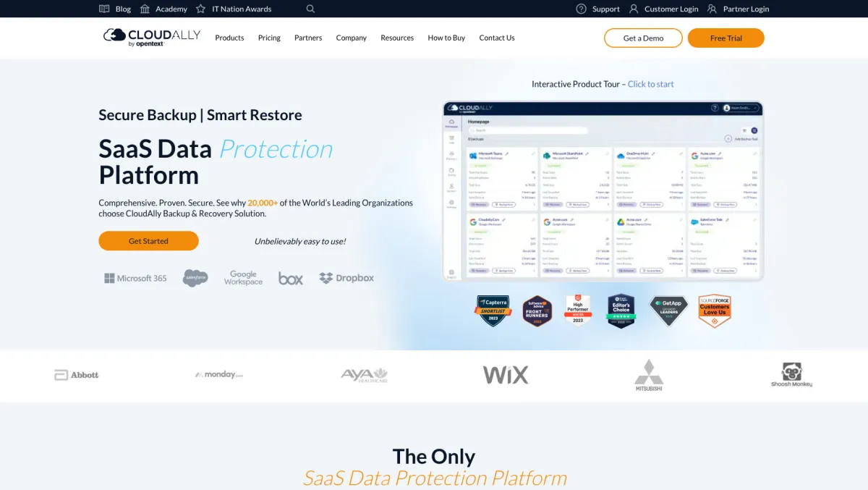
Task: Click the Software Advice Front Runners badge
Action: coord(537,311)
